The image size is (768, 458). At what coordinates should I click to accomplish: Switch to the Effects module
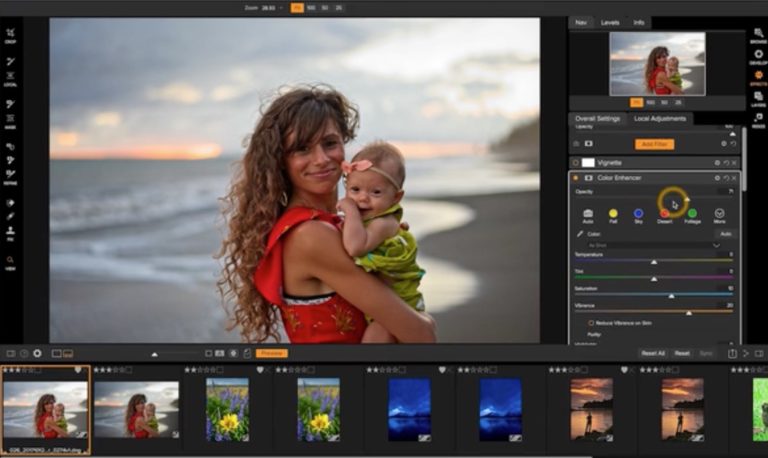(x=758, y=78)
